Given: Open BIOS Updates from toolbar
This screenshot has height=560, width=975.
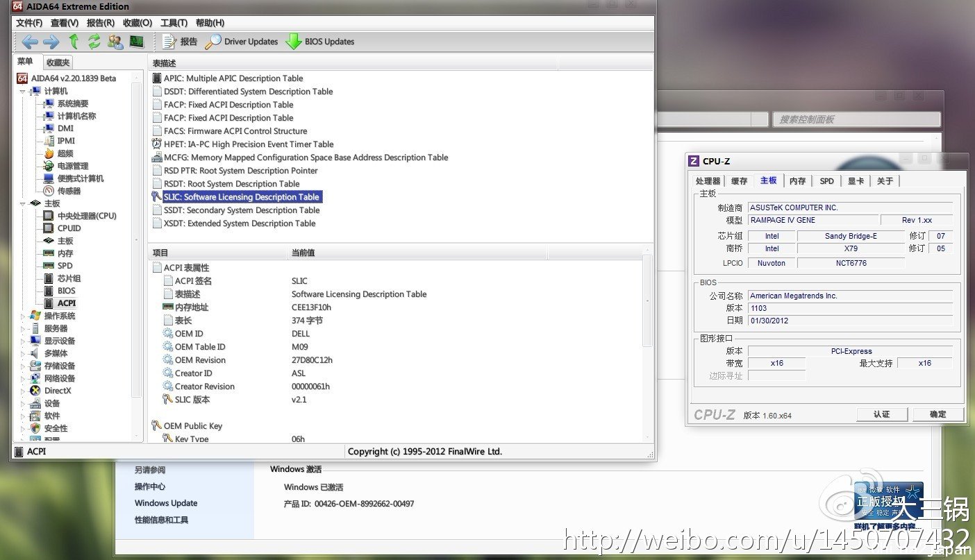Looking at the screenshot, I should (320, 42).
